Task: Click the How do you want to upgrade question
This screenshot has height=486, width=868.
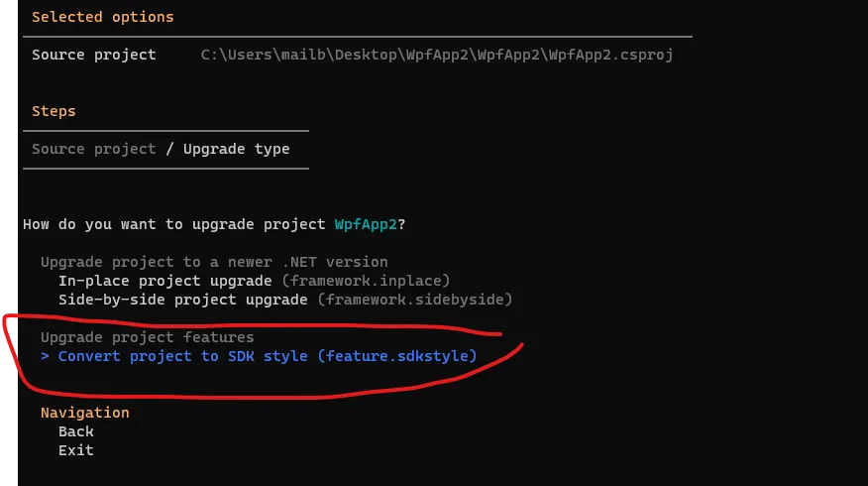Action: [214, 224]
